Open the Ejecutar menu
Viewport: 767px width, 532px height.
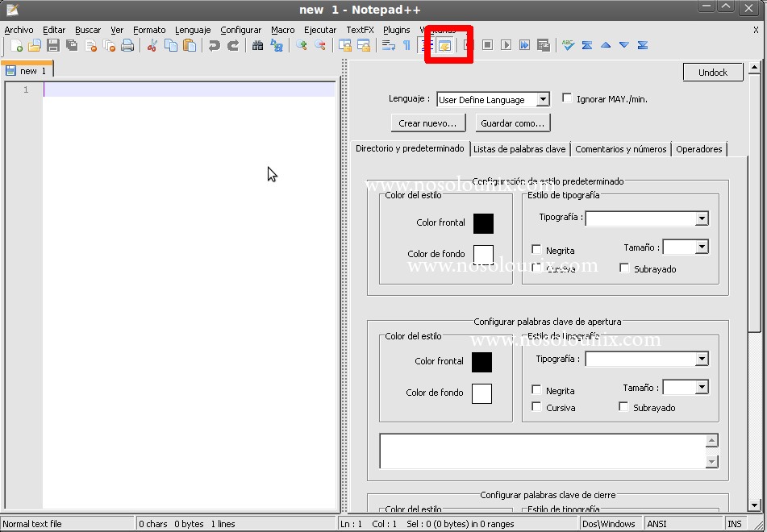(320, 30)
